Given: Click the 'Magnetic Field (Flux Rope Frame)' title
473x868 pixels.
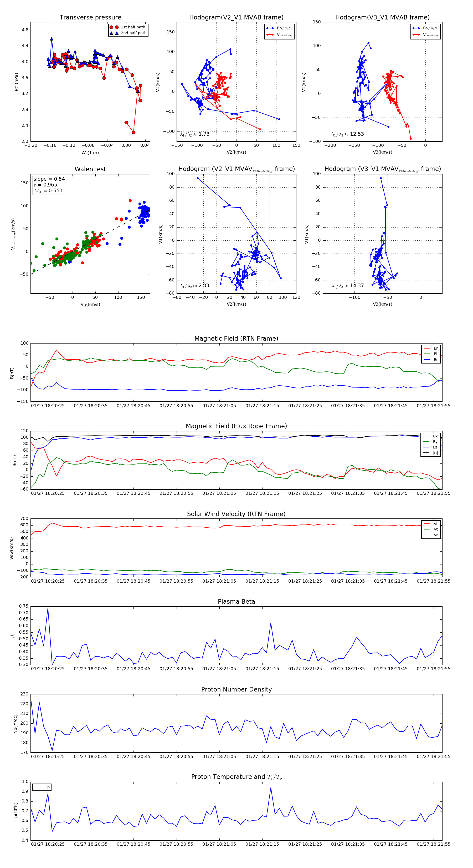Looking at the screenshot, I should [x=236, y=426].
